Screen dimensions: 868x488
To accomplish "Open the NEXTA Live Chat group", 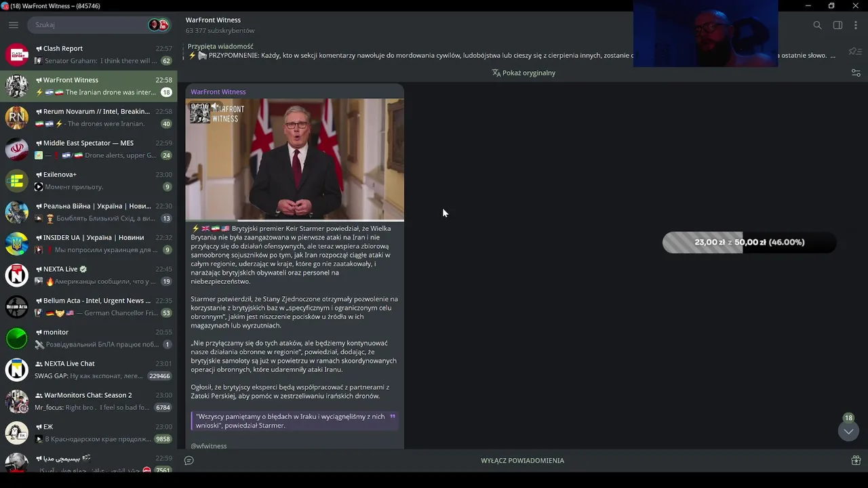I will [x=89, y=369].
